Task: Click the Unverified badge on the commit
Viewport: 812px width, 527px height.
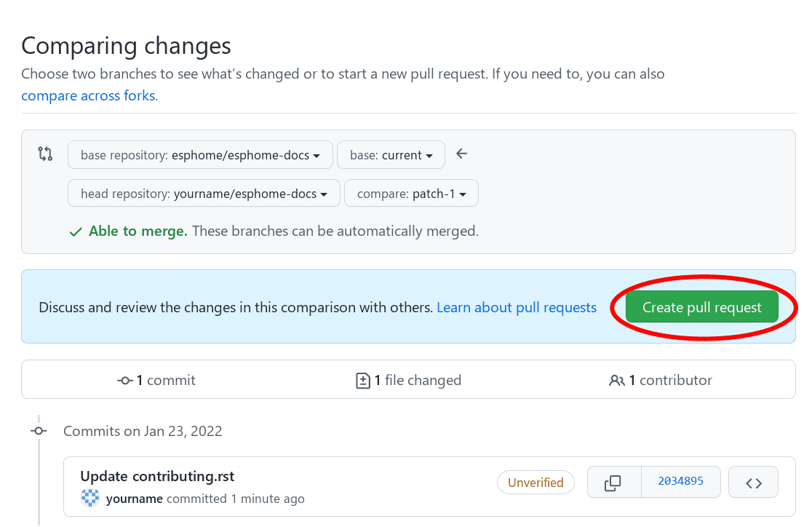Action: tap(536, 482)
